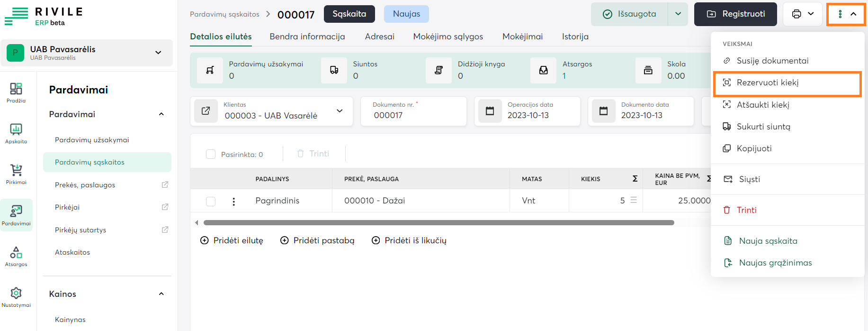Open client card link icon beside Klientas
This screenshot has height=331, width=868.
pos(206,111)
